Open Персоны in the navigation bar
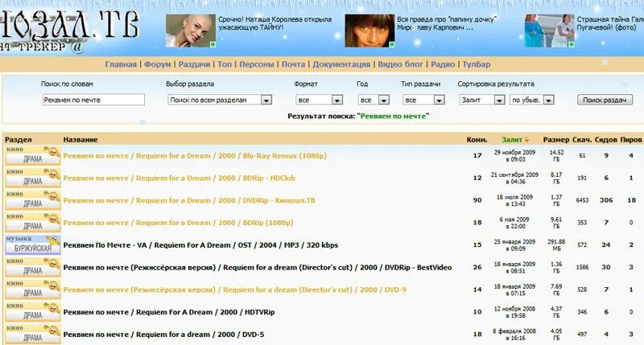The height and width of the screenshot is (345, 644). point(257,64)
